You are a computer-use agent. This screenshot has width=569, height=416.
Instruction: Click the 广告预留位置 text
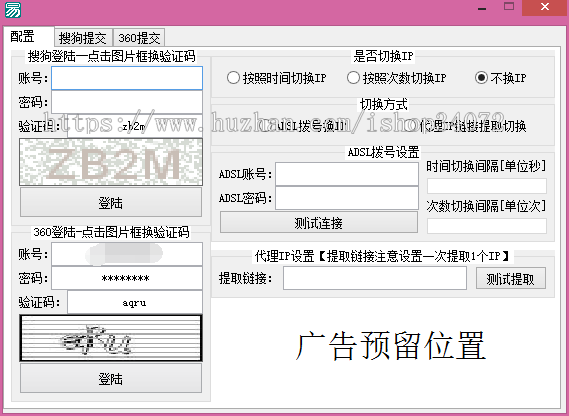pos(391,345)
